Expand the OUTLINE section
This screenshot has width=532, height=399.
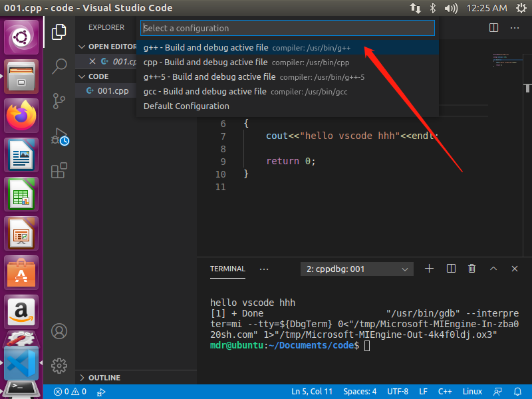tap(136, 378)
